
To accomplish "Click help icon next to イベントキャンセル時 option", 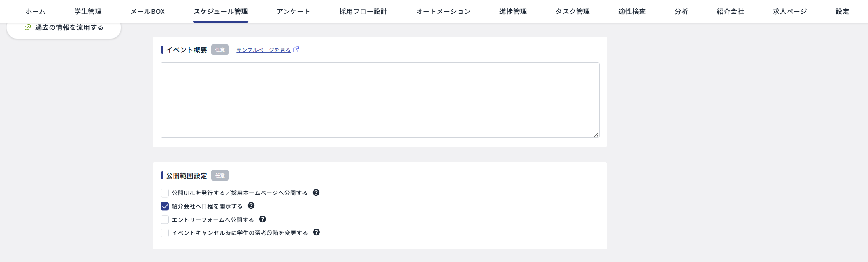I will point(316,232).
